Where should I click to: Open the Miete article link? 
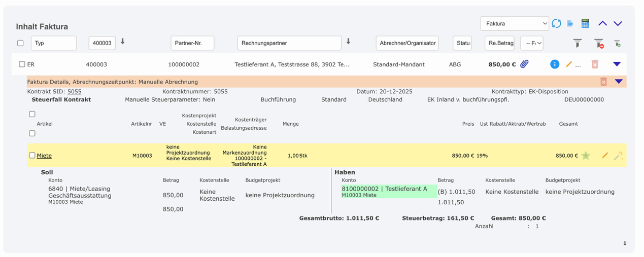[44, 156]
